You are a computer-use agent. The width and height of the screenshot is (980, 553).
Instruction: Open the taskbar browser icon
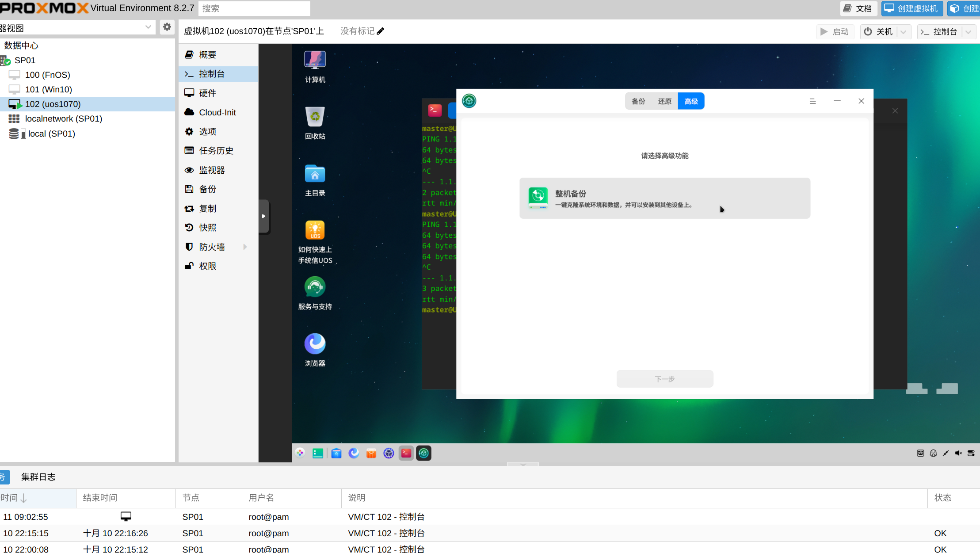[x=354, y=453]
